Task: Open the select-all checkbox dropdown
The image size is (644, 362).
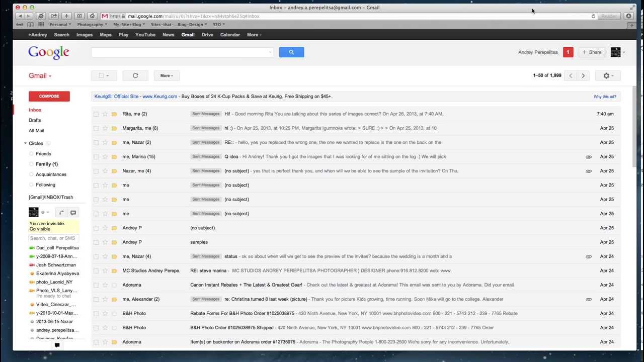Action: (x=104, y=75)
